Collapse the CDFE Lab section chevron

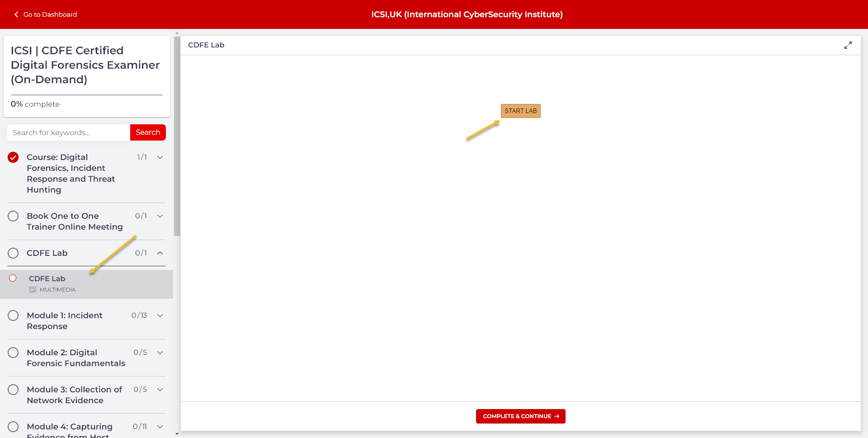(160, 253)
